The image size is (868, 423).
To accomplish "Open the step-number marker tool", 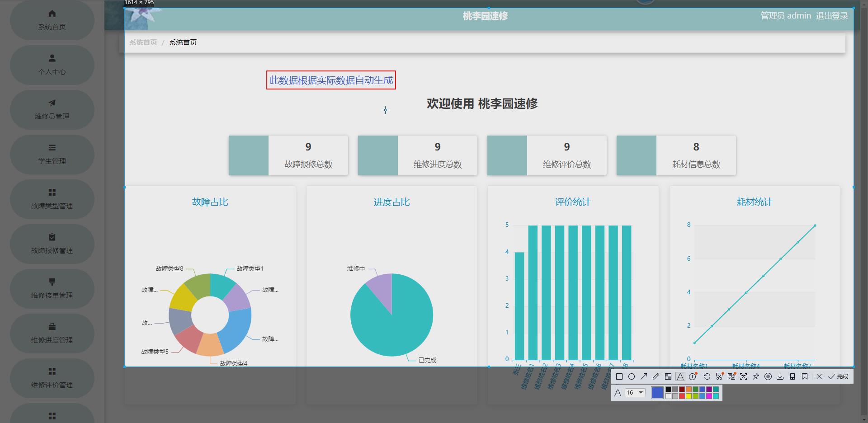I will tap(693, 376).
